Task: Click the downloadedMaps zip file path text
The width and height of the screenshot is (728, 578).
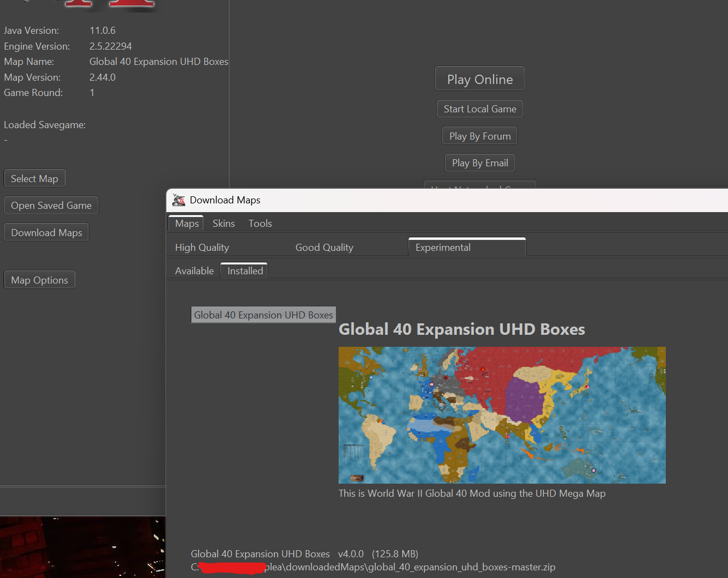Action: [x=409, y=567]
